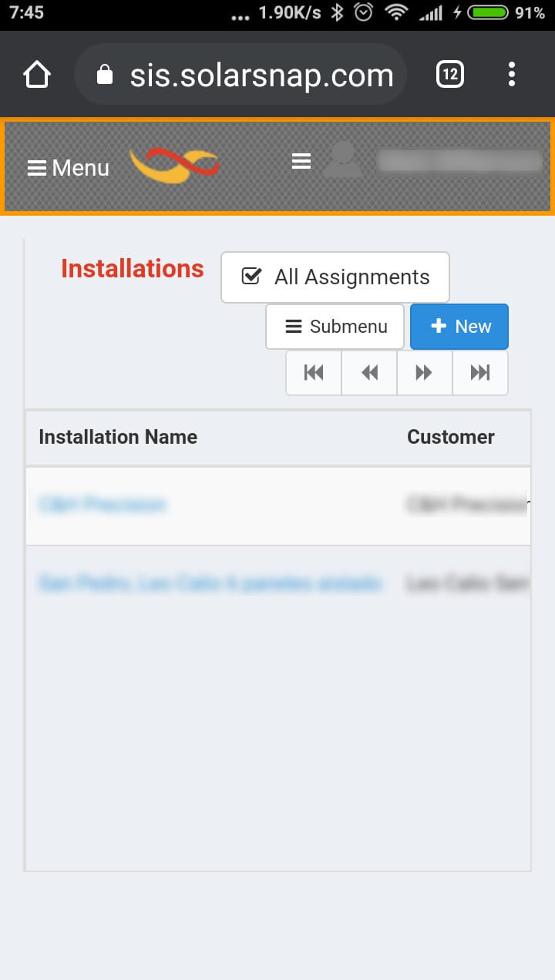This screenshot has width=555, height=980.
Task: Open the main Menu hamburger
Action: tap(68, 168)
